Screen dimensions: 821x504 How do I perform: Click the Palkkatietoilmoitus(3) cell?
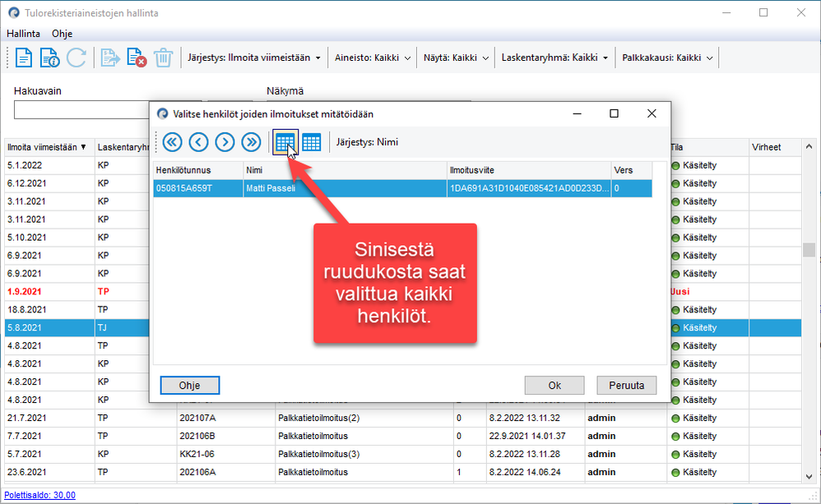click(x=364, y=454)
